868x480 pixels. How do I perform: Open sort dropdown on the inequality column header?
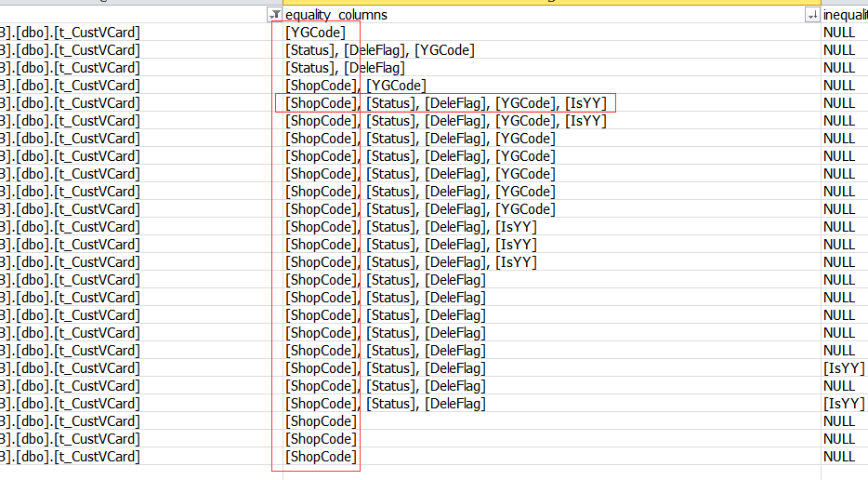(813, 15)
